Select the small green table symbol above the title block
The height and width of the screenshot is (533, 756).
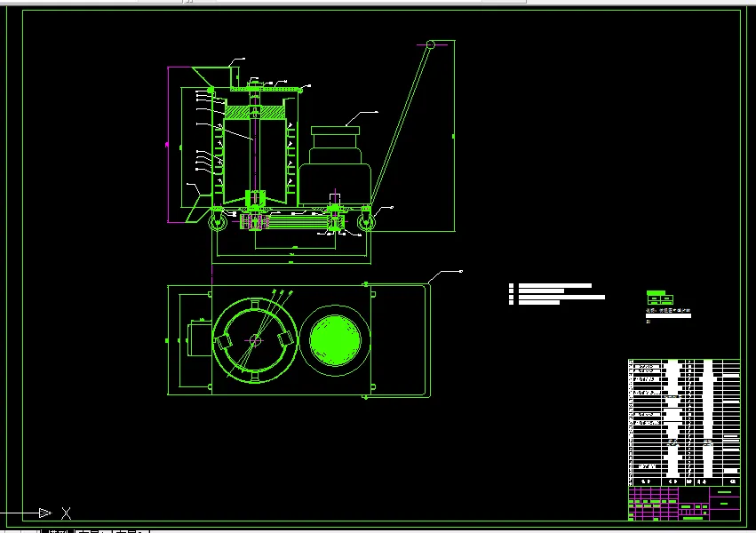[659, 298]
